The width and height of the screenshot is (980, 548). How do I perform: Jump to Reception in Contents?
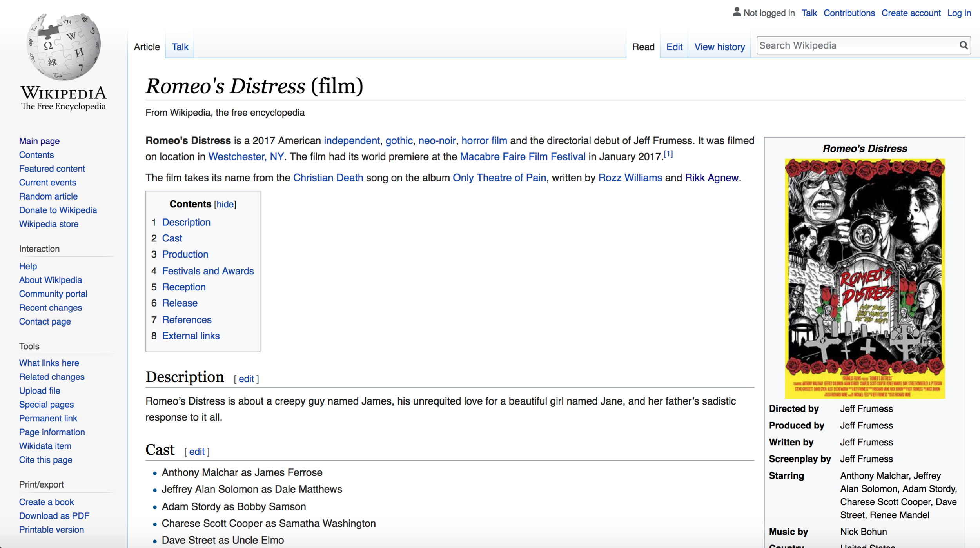(x=184, y=287)
